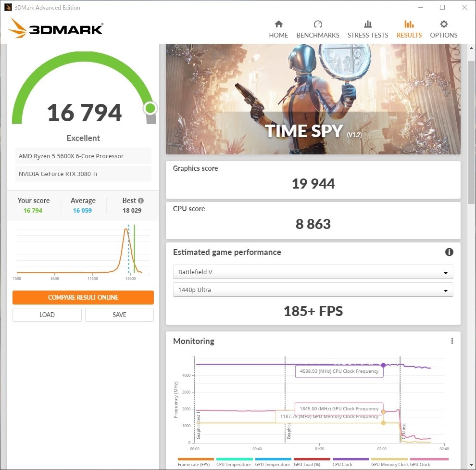Click Estimated game performance info icon
476x470 pixels.
[449, 252]
